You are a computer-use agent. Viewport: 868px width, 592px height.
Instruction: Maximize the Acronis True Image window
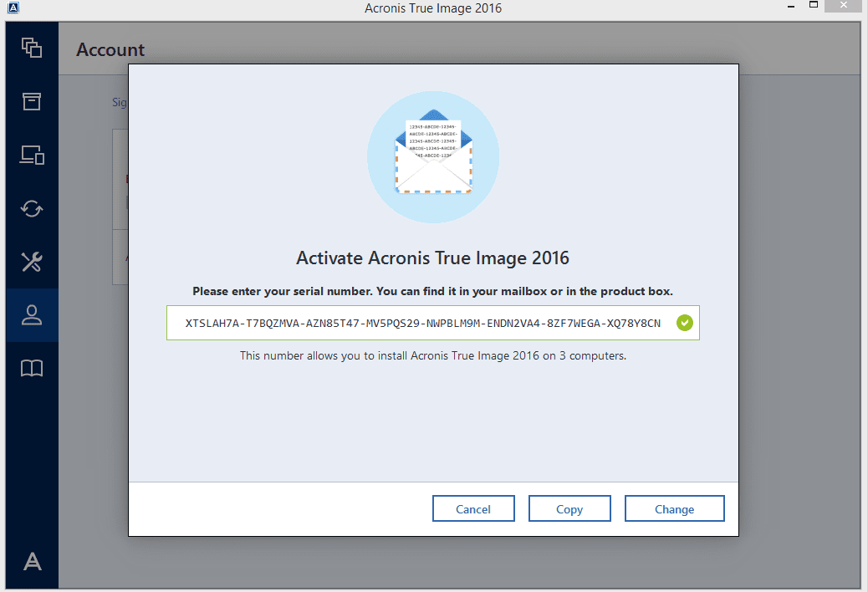[x=813, y=5]
